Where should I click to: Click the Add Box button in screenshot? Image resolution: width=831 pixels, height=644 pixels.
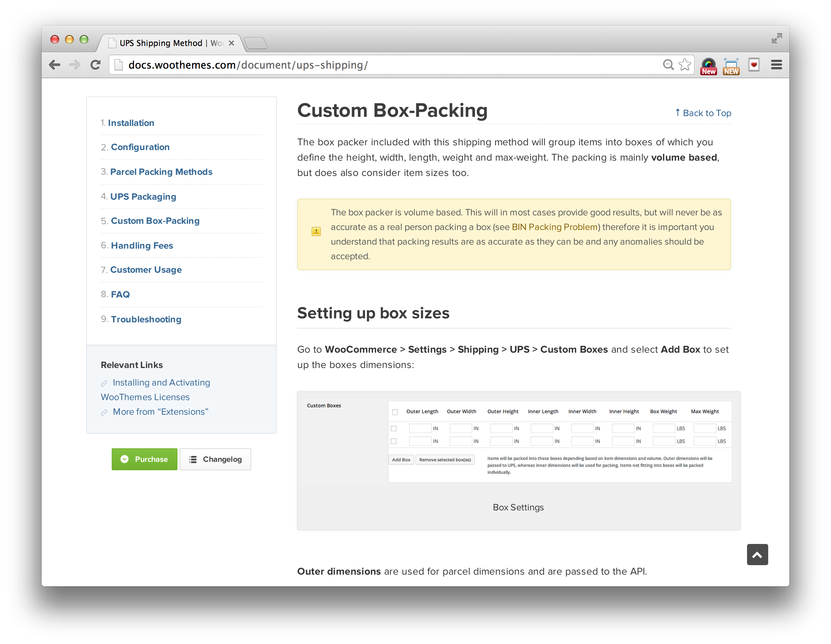pos(401,460)
